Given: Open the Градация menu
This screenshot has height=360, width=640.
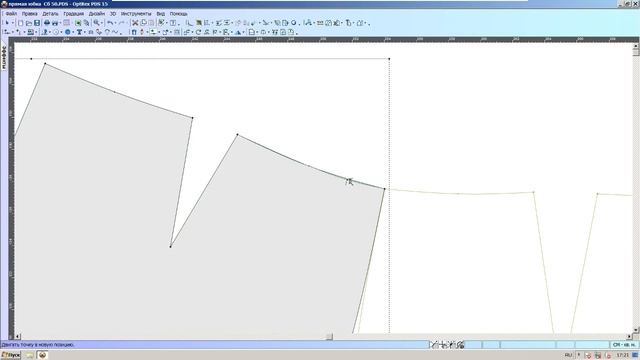Looking at the screenshot, I should pos(73,13).
